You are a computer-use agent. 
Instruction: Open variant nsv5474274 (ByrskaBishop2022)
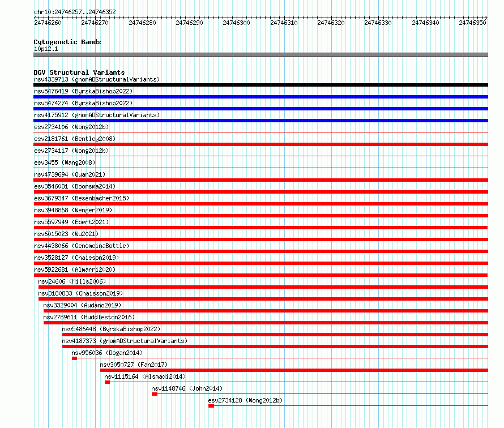pyautogui.click(x=83, y=103)
